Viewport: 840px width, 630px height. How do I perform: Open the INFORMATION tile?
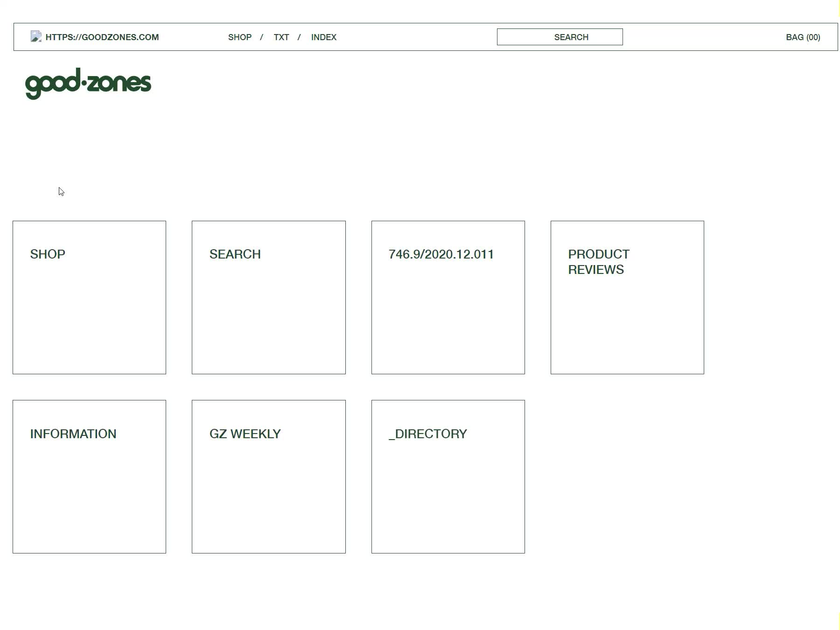pyautogui.click(x=89, y=476)
